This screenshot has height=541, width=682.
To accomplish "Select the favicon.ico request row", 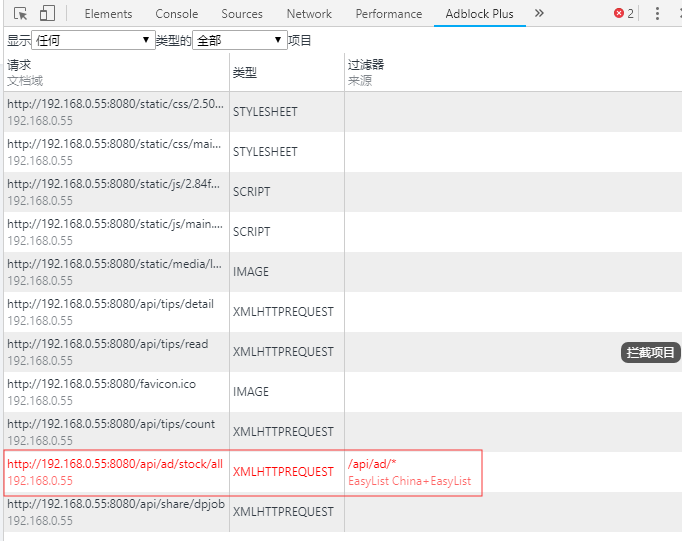I will pos(115,392).
